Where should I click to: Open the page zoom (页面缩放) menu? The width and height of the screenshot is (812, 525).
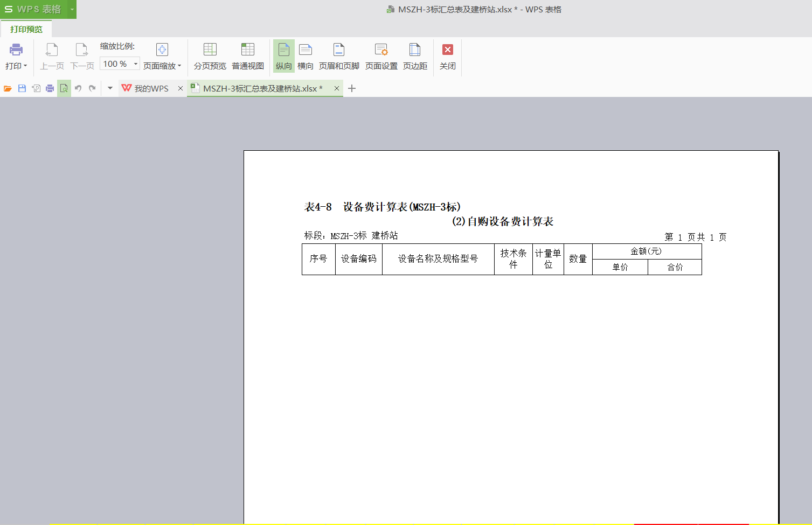coord(162,57)
